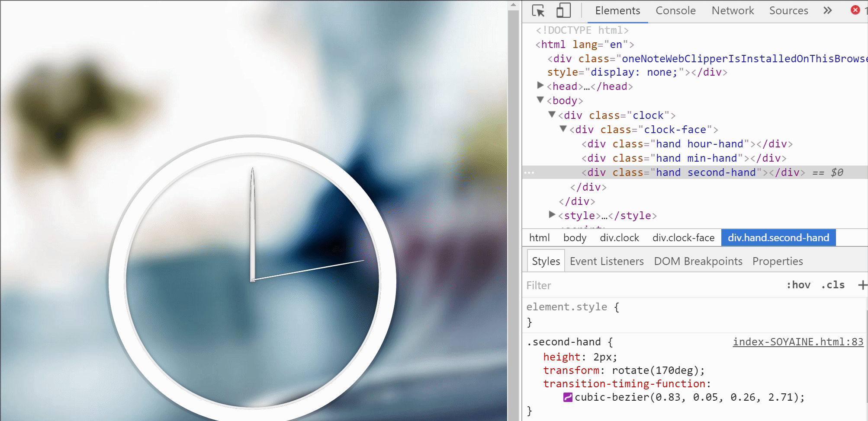Image resolution: width=868 pixels, height=421 pixels.
Task: Show more DevTools tabs chevron
Action: [x=827, y=10]
